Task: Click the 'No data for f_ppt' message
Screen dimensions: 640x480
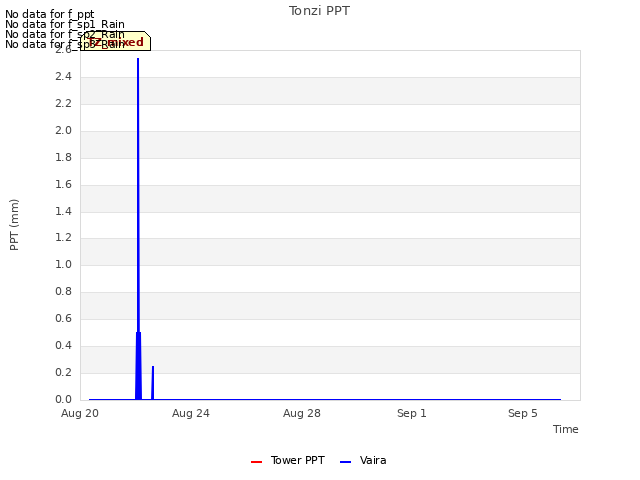Action: click(x=50, y=14)
